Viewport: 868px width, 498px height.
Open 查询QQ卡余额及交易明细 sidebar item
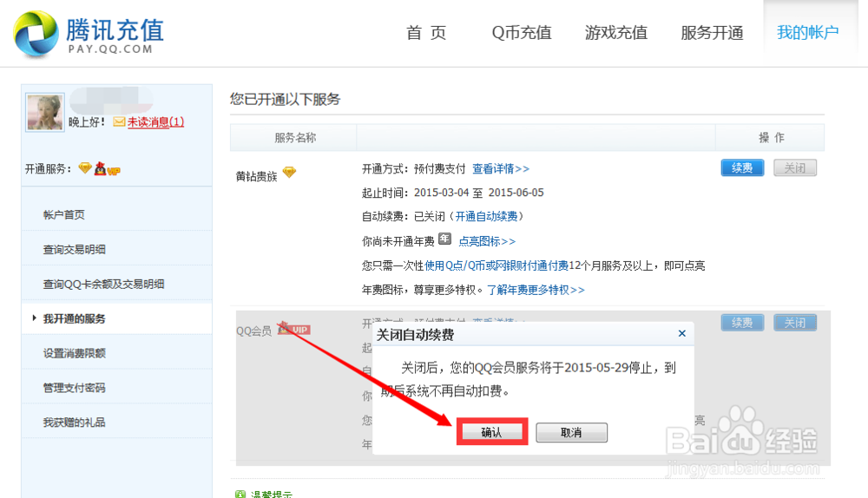pyautogui.click(x=103, y=284)
